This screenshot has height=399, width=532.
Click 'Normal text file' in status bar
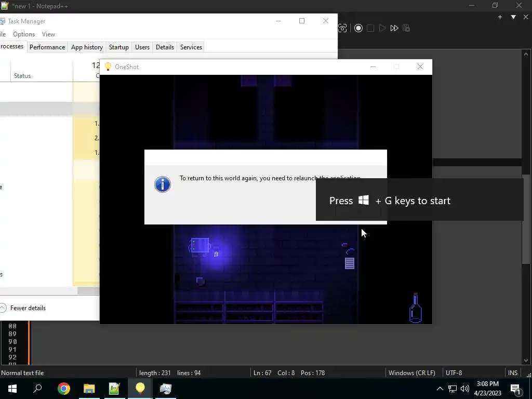point(22,373)
